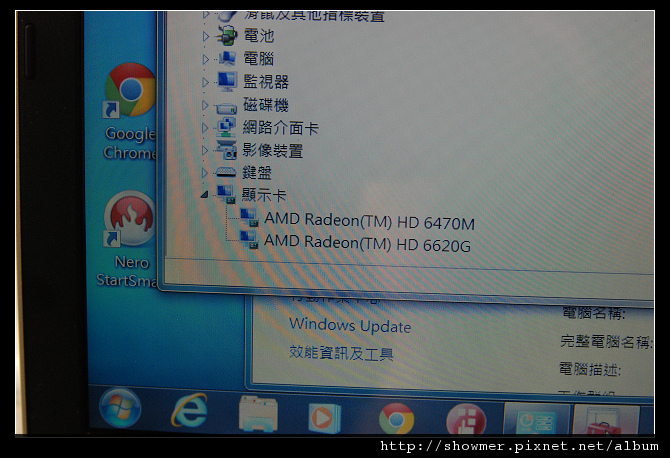Image resolution: width=670 pixels, height=458 pixels.
Task: Click the 電腦名稱 label in System window
Action: pyautogui.click(x=594, y=314)
